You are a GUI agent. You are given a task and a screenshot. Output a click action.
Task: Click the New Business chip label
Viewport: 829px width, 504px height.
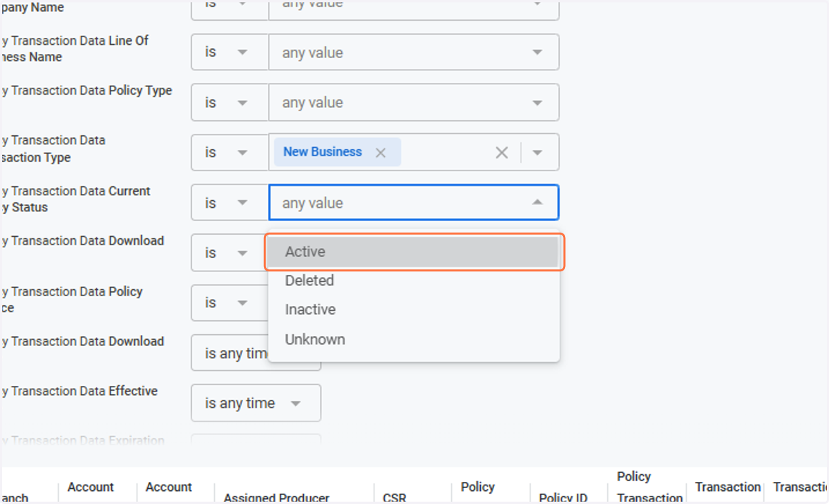(x=323, y=152)
